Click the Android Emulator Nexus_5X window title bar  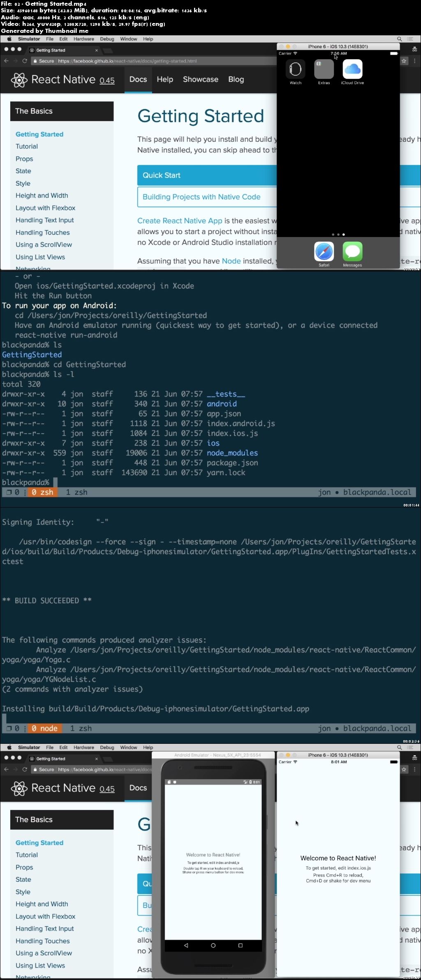(213, 755)
